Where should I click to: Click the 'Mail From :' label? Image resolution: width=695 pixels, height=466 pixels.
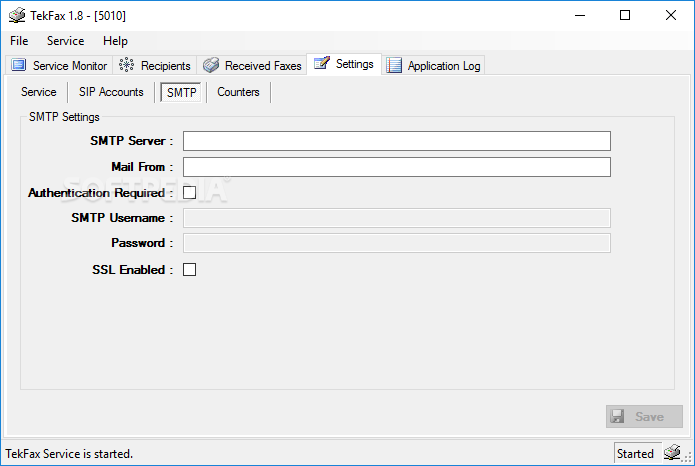pos(142,167)
